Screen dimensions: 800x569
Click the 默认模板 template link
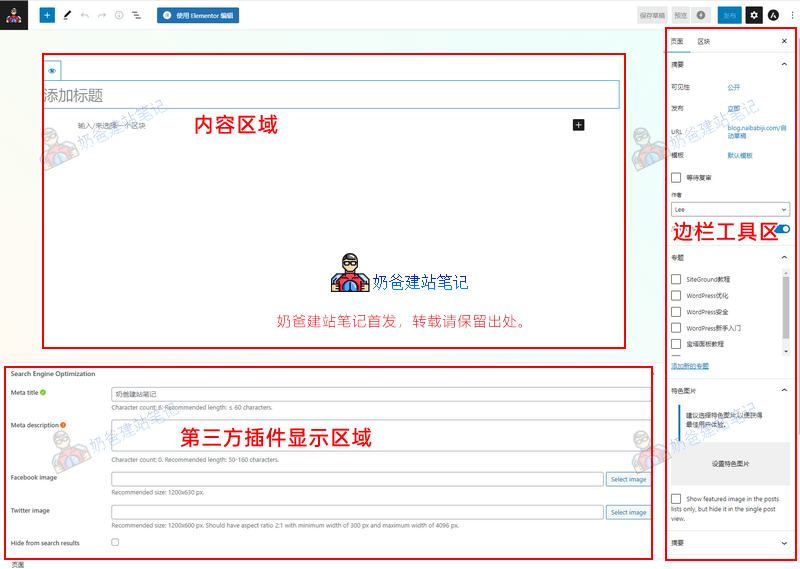(x=740, y=155)
